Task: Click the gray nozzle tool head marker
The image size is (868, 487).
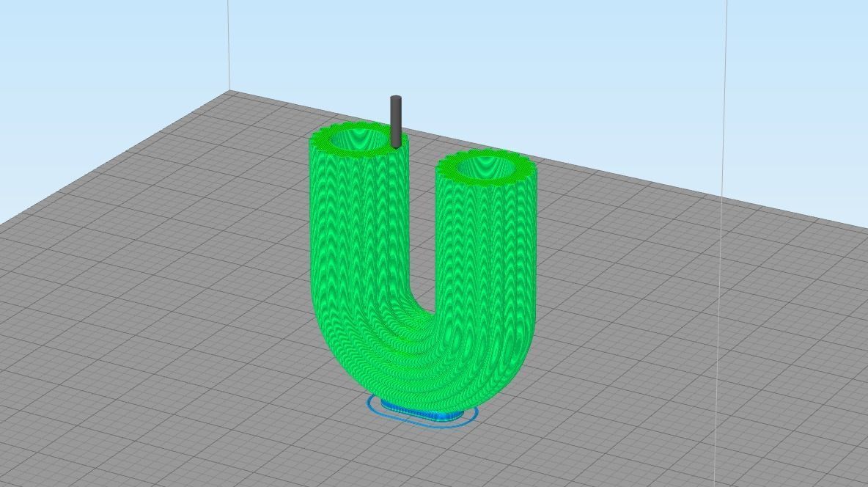Action: point(395,122)
